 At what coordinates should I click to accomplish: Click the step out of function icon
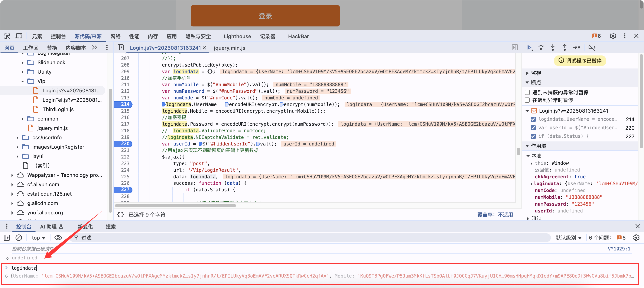point(565,48)
